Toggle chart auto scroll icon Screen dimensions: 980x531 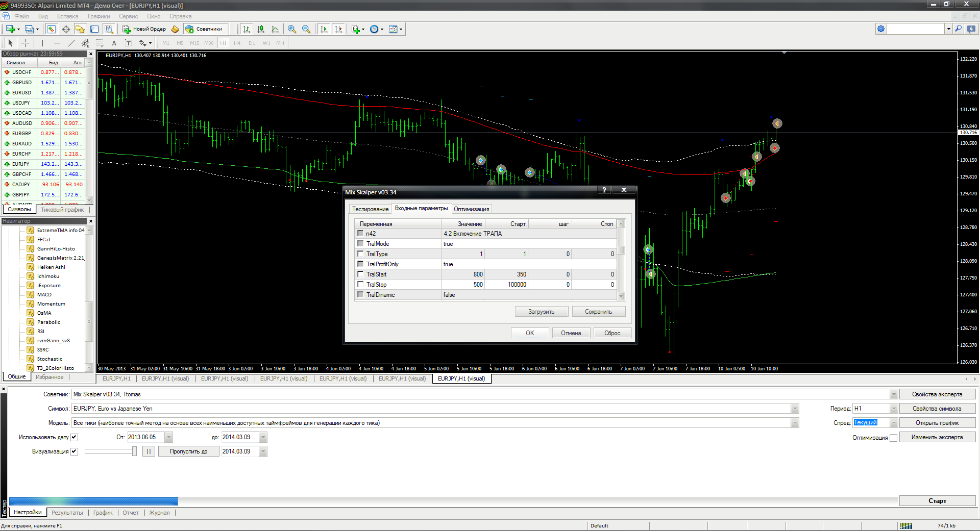click(324, 29)
